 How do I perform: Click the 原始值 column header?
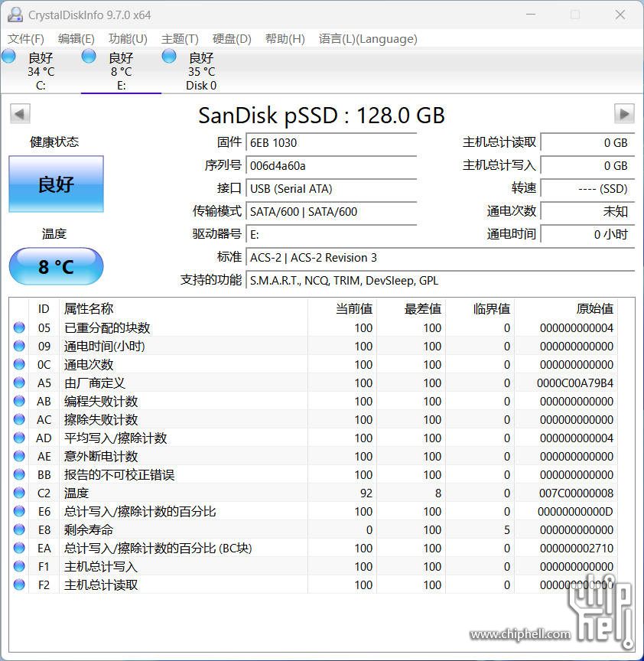click(566, 308)
